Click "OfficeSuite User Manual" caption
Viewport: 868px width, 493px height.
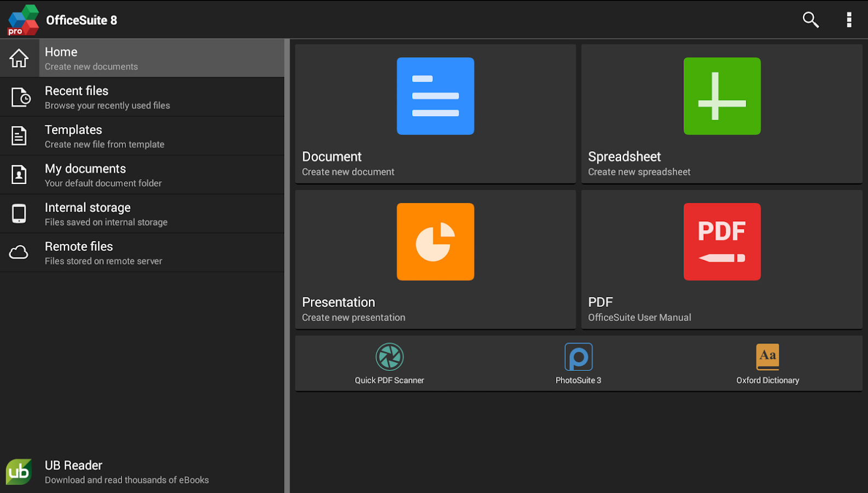point(639,318)
